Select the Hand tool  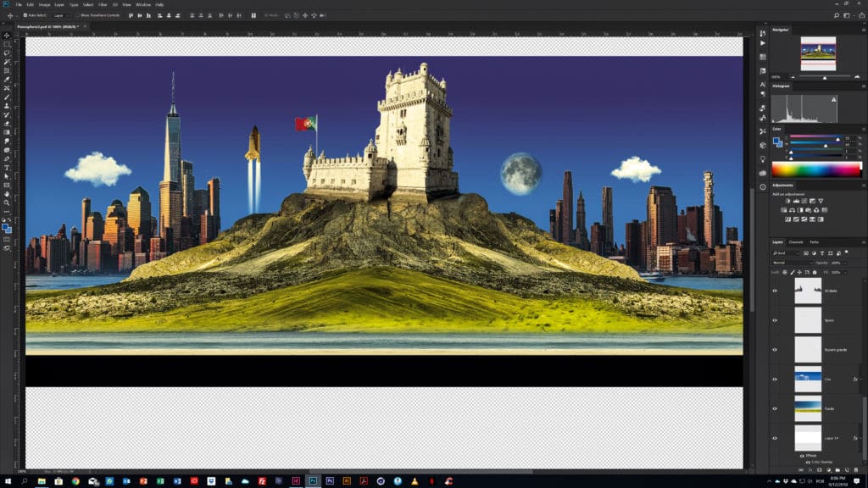(7, 194)
